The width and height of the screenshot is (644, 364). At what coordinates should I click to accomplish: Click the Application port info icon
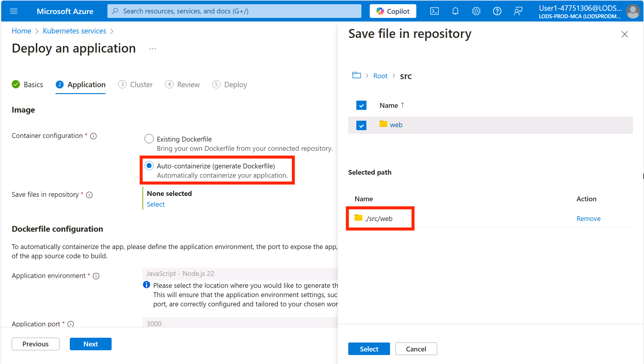71,324
